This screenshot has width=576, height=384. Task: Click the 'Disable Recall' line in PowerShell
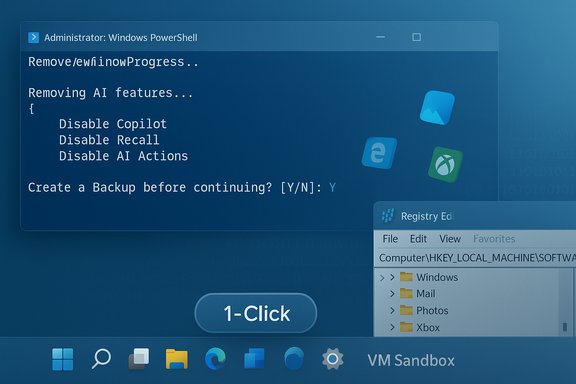tap(109, 140)
